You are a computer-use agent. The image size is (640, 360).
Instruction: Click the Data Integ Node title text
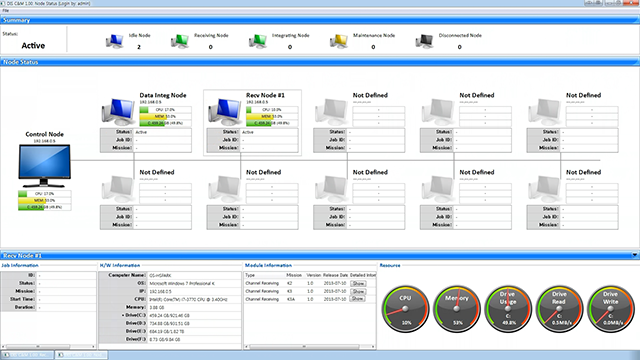pyautogui.click(x=163, y=95)
